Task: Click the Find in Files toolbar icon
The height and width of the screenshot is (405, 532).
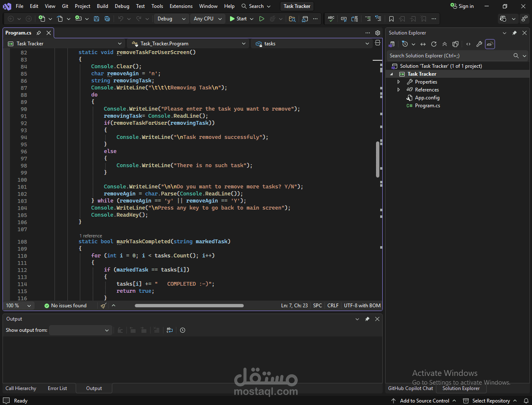Action: point(292,19)
